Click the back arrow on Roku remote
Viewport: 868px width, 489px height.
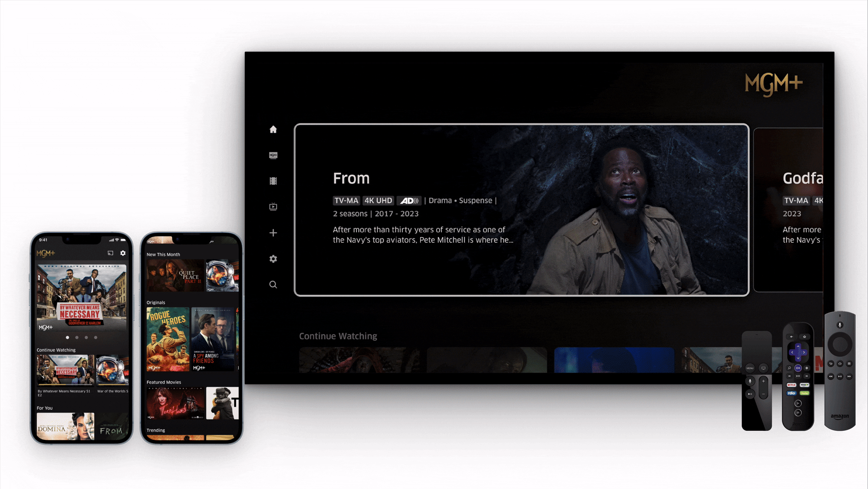coord(792,337)
